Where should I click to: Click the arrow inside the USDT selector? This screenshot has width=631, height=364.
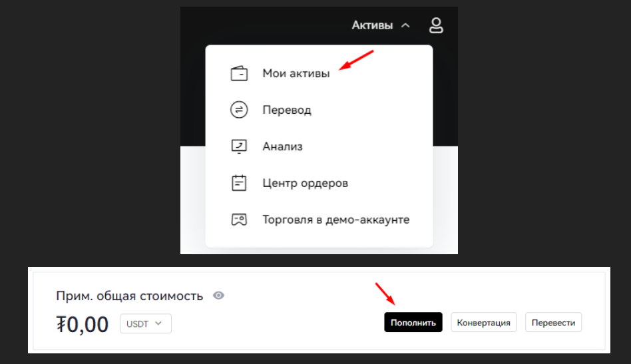click(x=158, y=323)
